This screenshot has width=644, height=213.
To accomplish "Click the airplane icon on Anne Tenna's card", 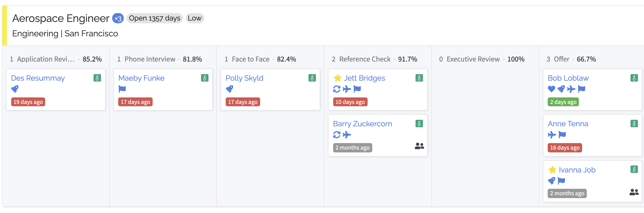I will click(x=552, y=135).
